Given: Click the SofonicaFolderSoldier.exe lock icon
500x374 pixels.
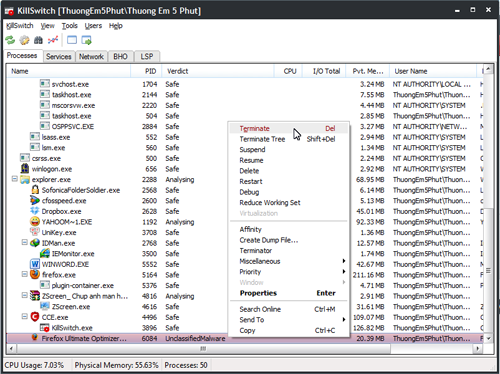Looking at the screenshot, I should [x=35, y=190].
